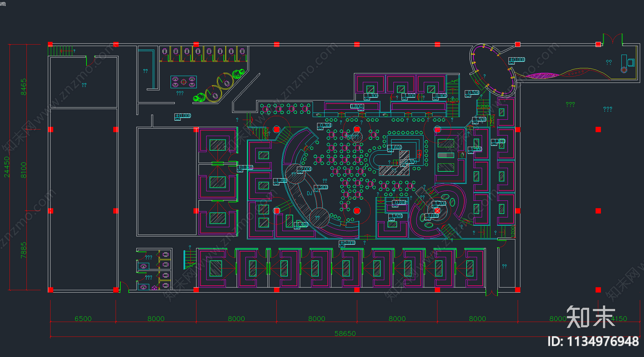
Task: Click the 7885 vertical dimension text
Action: tap(23, 250)
